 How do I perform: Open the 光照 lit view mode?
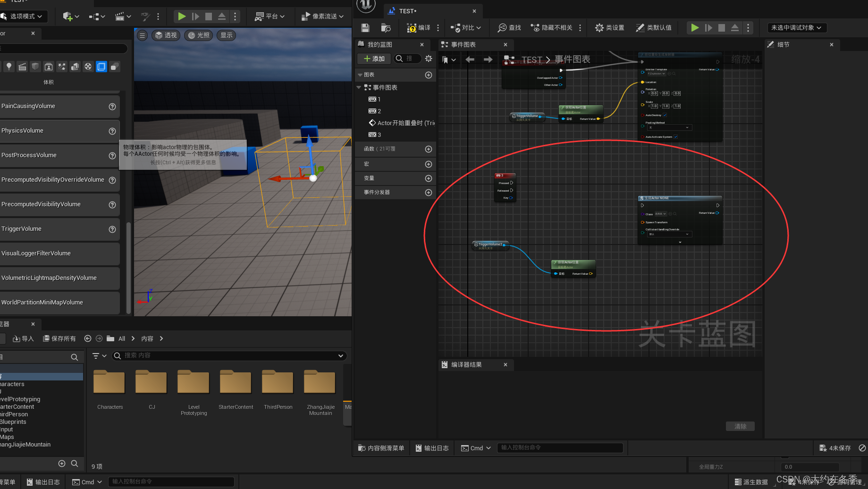[199, 35]
